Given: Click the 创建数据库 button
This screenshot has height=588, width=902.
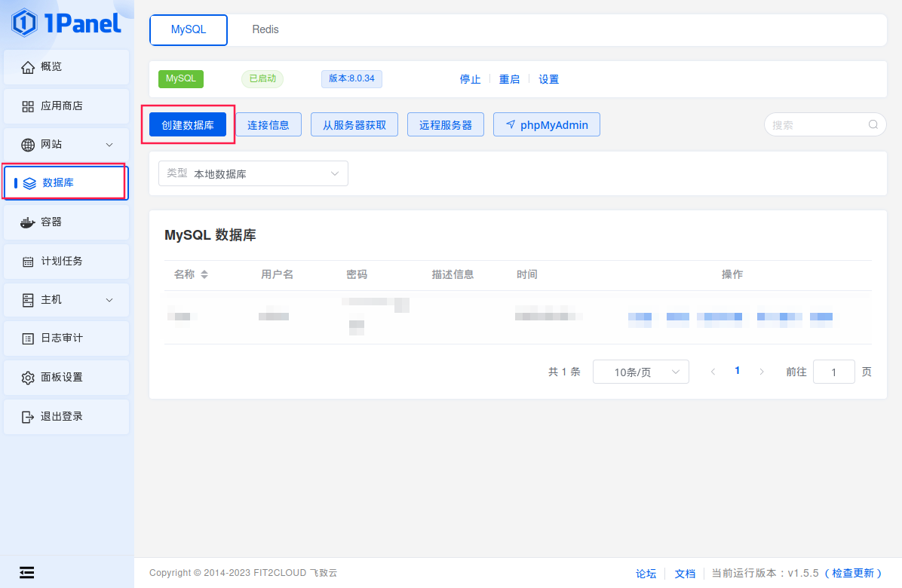Looking at the screenshot, I should tap(188, 124).
